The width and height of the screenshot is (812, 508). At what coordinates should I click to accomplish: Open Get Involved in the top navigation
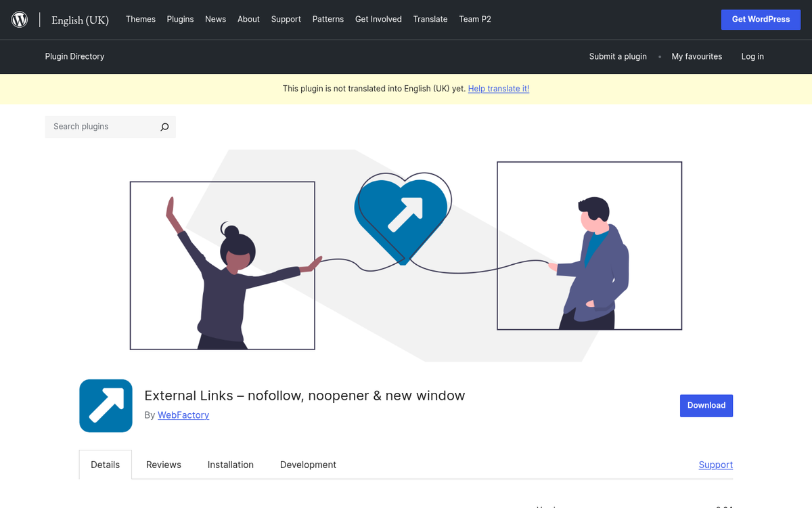tap(378, 19)
